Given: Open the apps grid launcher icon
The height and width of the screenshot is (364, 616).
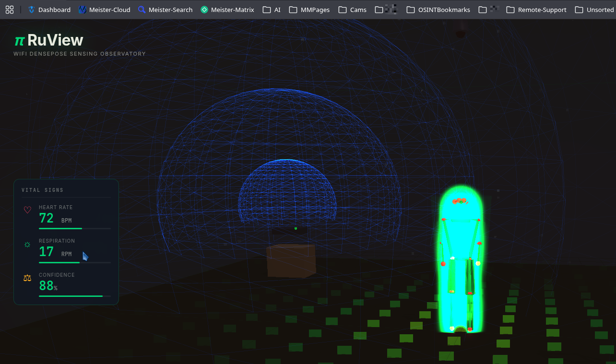Looking at the screenshot, I should point(10,10).
